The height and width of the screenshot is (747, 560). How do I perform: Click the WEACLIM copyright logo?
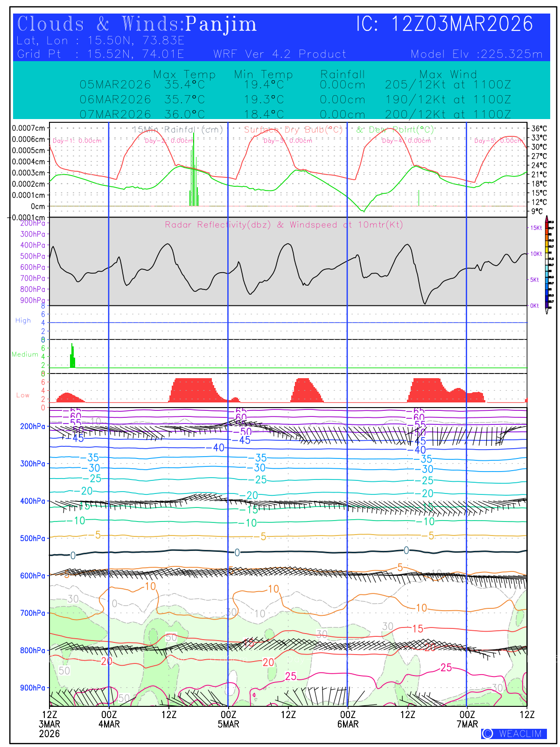tap(514, 733)
